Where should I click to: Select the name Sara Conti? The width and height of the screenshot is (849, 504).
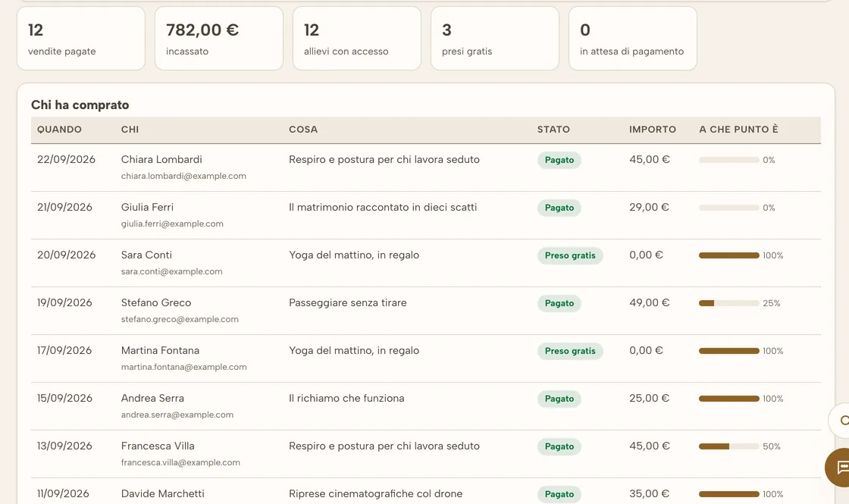146,255
